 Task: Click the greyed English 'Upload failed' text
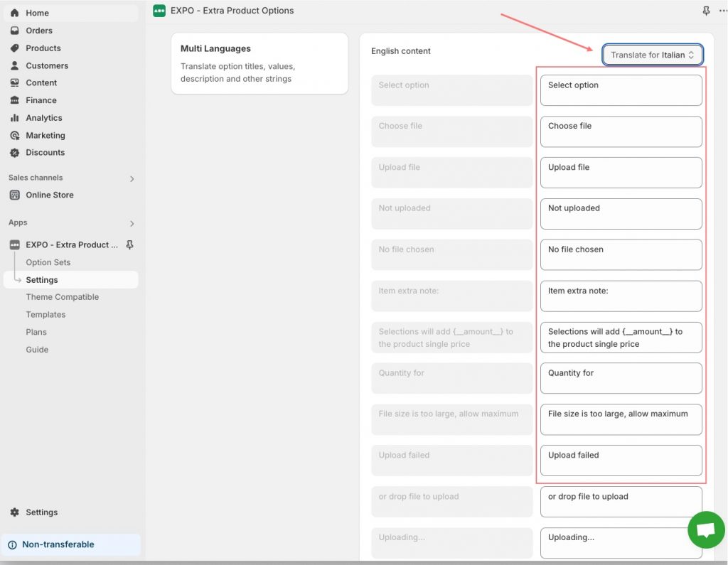404,456
